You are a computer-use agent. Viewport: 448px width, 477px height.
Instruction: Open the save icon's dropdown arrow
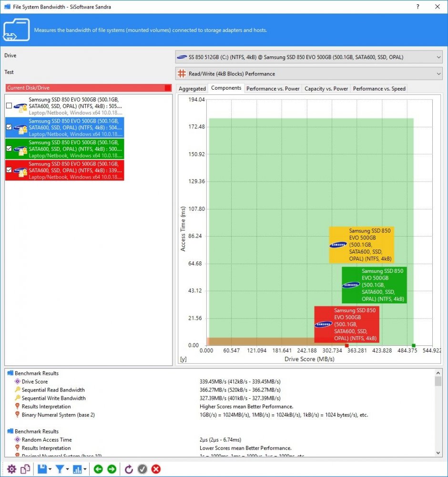coord(50,469)
